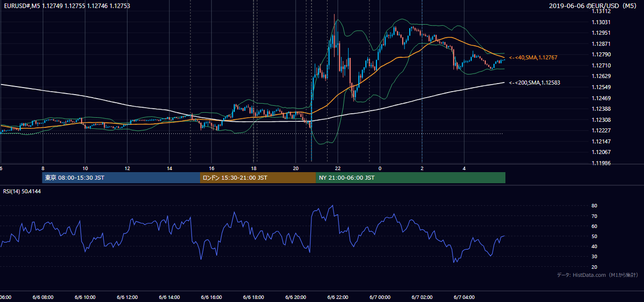Click the 6/6 16:00 time axis label
This screenshot has height=302, width=644.
pyautogui.click(x=211, y=297)
